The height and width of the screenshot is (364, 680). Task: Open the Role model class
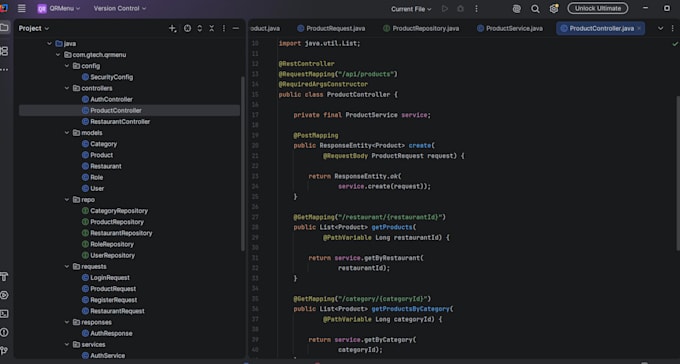96,177
